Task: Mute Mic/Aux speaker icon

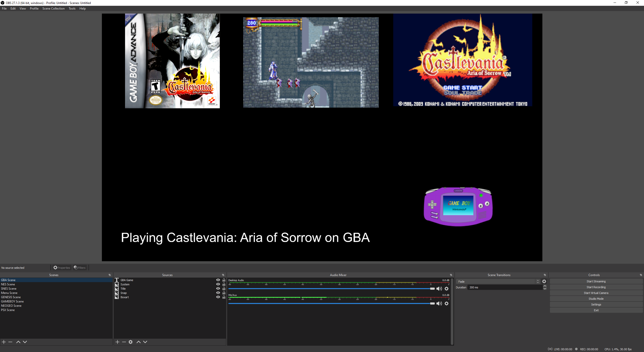Action: 439,303
